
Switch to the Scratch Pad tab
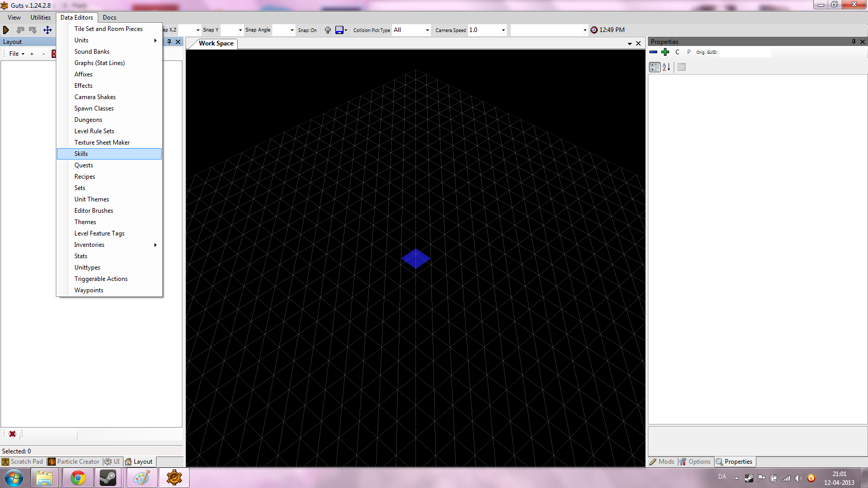tap(23, 462)
